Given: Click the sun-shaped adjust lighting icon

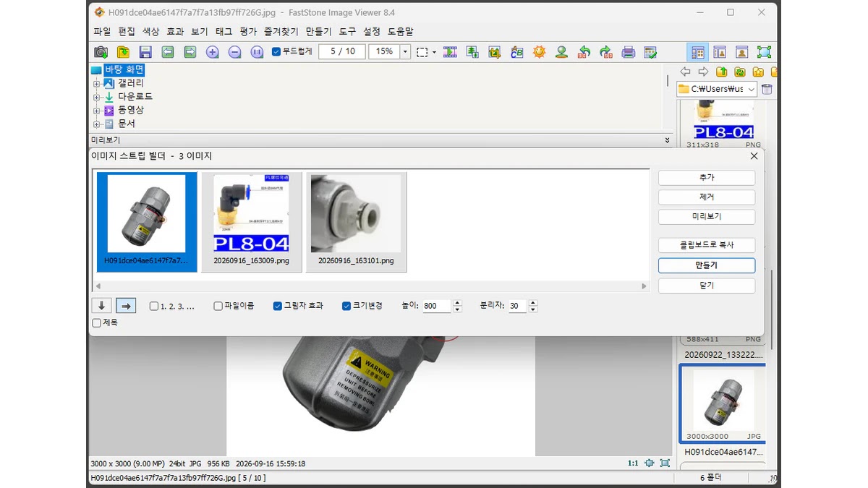Looking at the screenshot, I should 539,52.
